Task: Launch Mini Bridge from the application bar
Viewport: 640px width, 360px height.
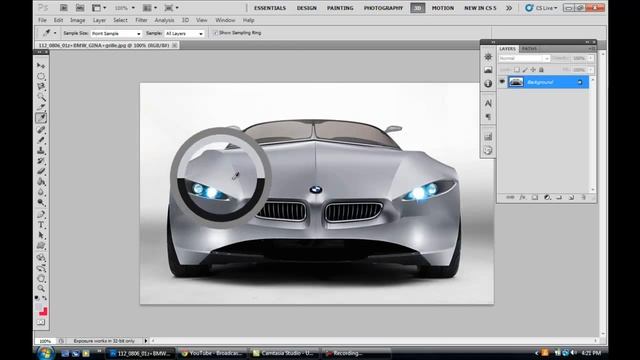Action: click(x=80, y=8)
